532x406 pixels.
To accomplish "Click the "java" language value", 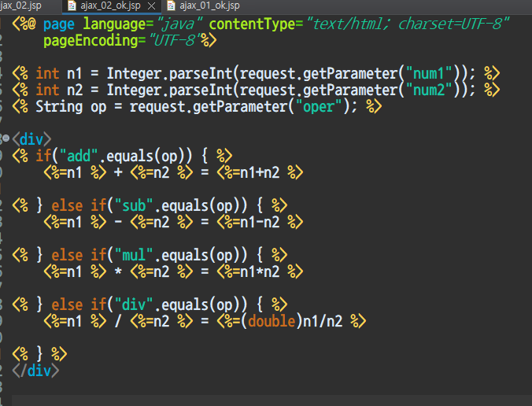I will [x=179, y=24].
